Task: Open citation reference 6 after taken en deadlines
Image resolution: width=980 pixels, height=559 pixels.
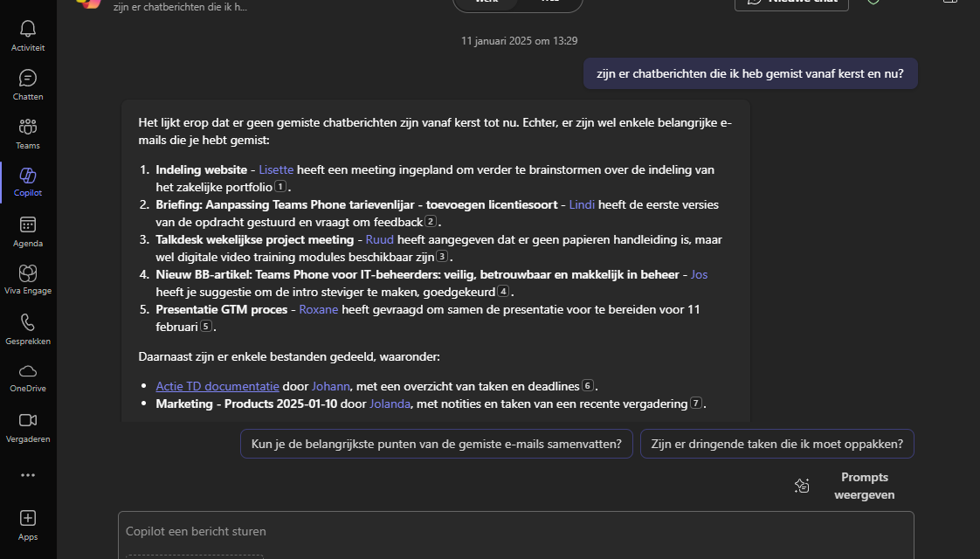Action: [x=588, y=386]
